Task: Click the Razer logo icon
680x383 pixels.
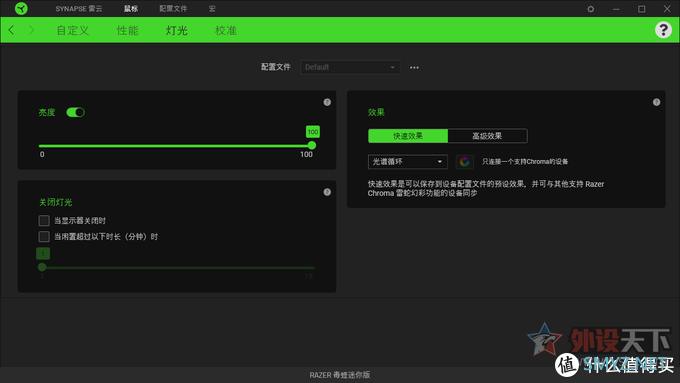Action: pyautogui.click(x=21, y=8)
